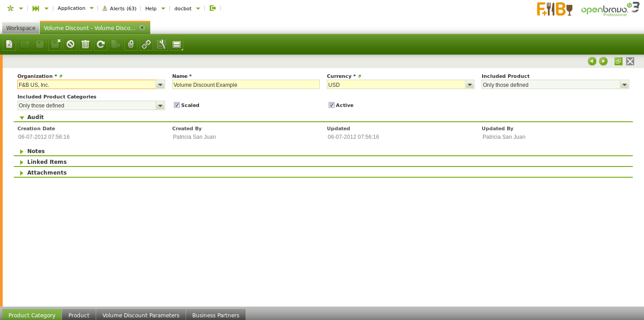
Task: Collapse the Audit section
Action: (35, 117)
